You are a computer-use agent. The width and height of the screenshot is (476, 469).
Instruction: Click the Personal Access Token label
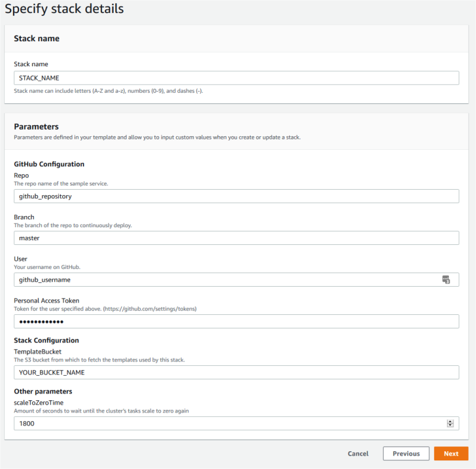tap(47, 301)
